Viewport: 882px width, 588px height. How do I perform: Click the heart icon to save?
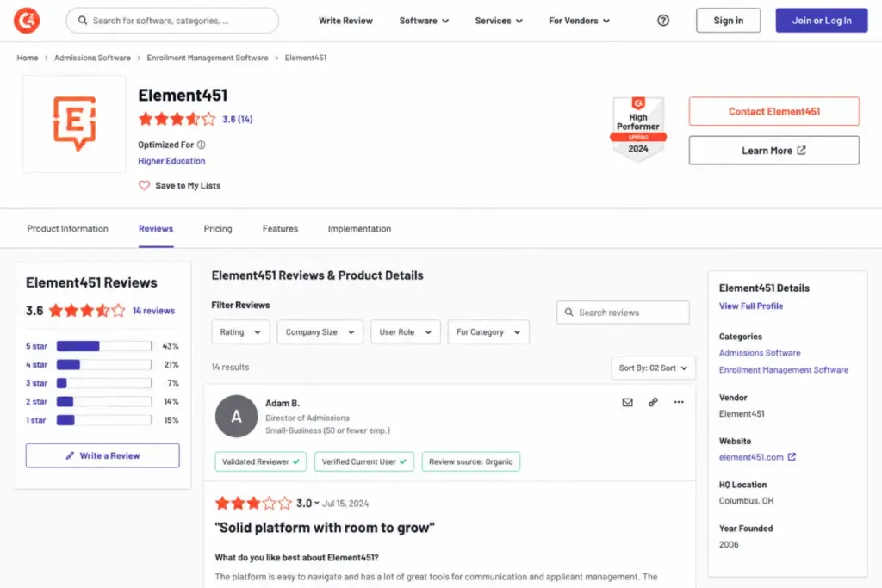[144, 185]
